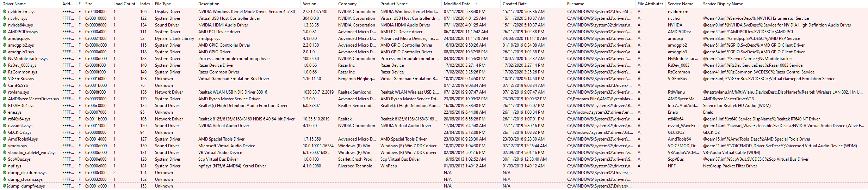Image resolution: width=868 pixels, height=190 pixels.
Task: Click the green icon beside ViGEmBus.sys
Action: 5,78
